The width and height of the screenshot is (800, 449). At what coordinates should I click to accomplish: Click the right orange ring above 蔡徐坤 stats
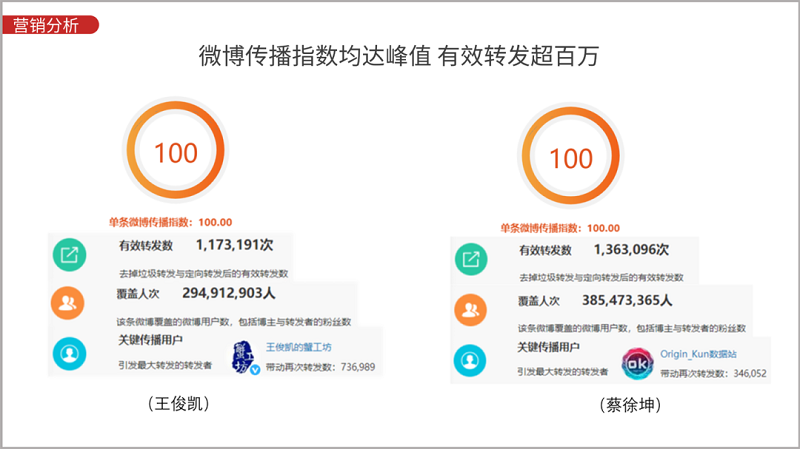point(570,156)
